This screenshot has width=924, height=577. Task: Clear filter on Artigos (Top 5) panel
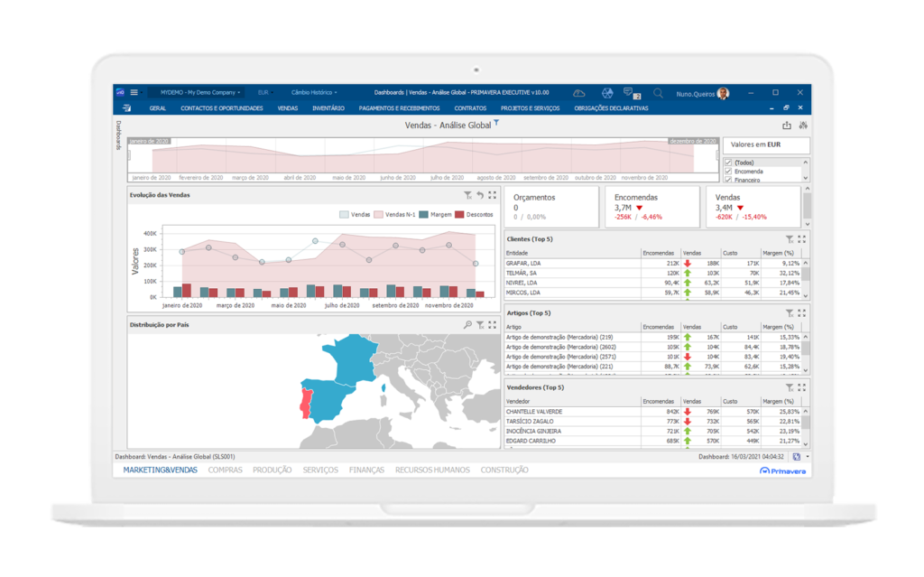tap(790, 313)
